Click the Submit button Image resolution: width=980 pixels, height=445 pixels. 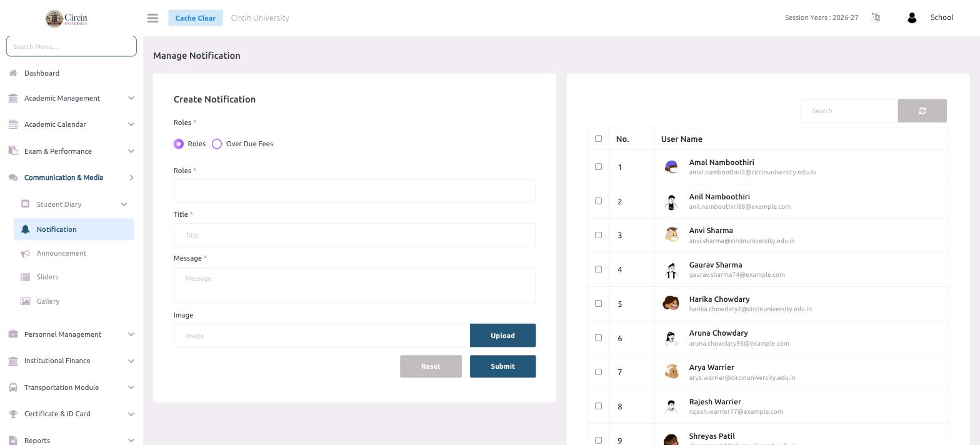tap(502, 366)
